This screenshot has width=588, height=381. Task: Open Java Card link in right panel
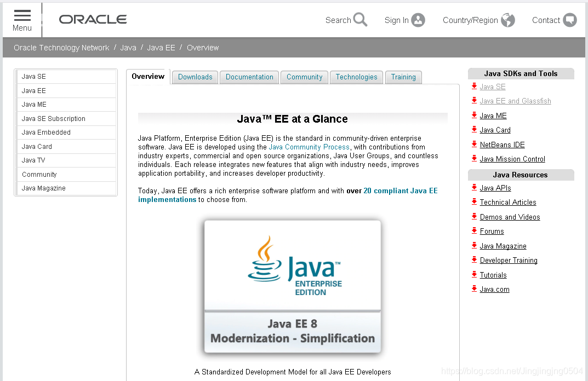(x=495, y=130)
